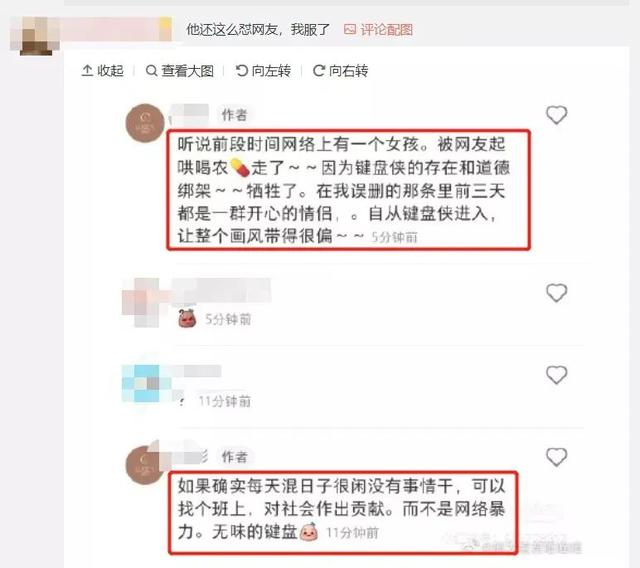Click the upward arrow icon before 收起
Image resolution: width=640 pixels, height=568 pixels.
point(87,71)
